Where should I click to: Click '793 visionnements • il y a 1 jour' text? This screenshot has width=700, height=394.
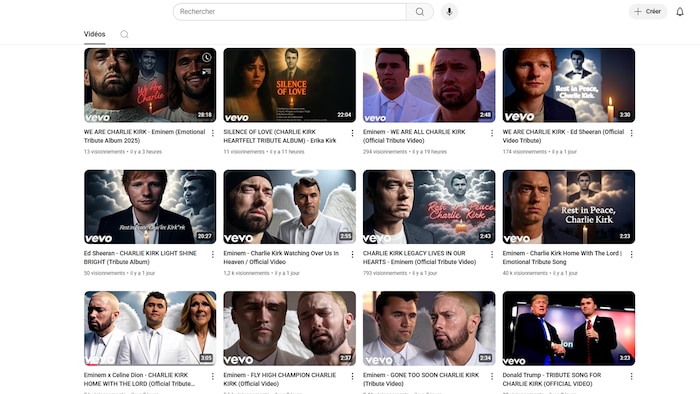tap(400, 273)
